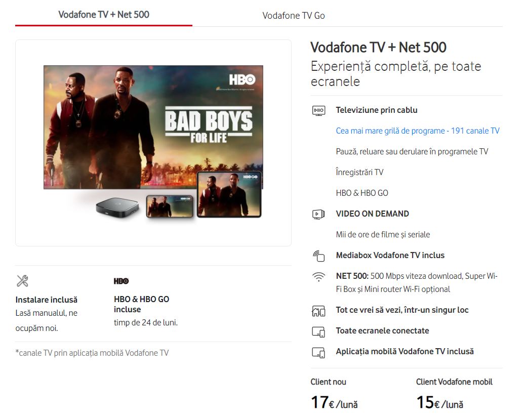Click the Televiziune prin cablu heading
This screenshot has width=525, height=420.
click(377, 110)
